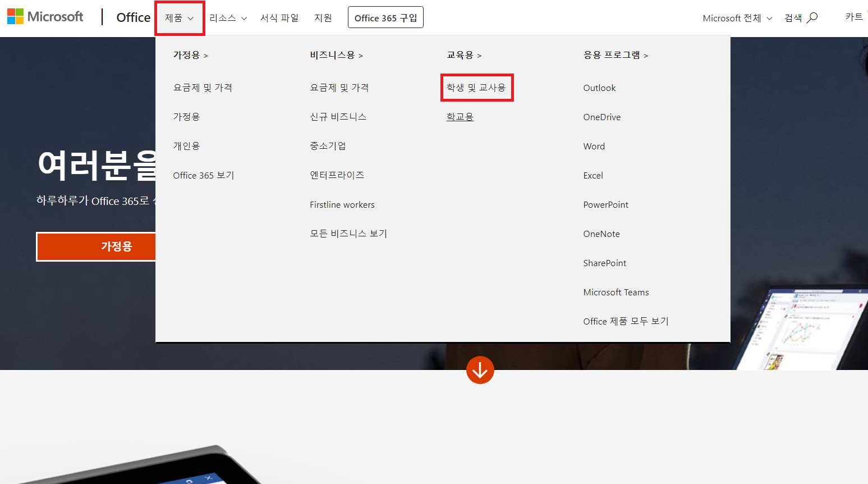Select the 엔터프라이즈 entry
The width and height of the screenshot is (868, 484).
coord(337,175)
